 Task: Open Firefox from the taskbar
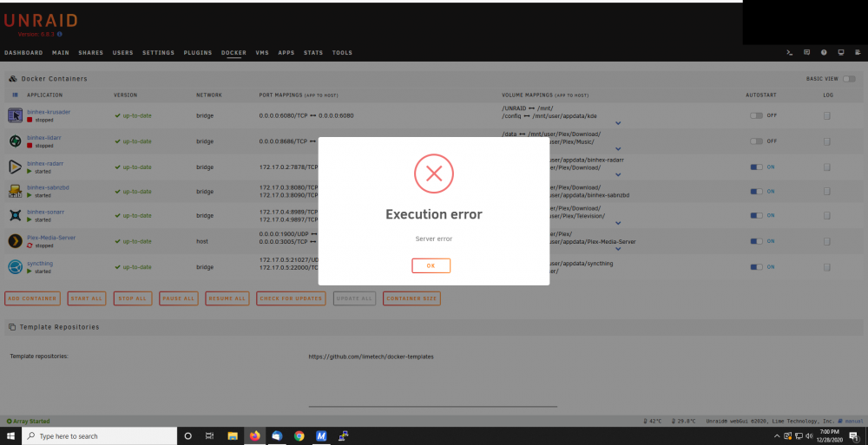coord(254,435)
